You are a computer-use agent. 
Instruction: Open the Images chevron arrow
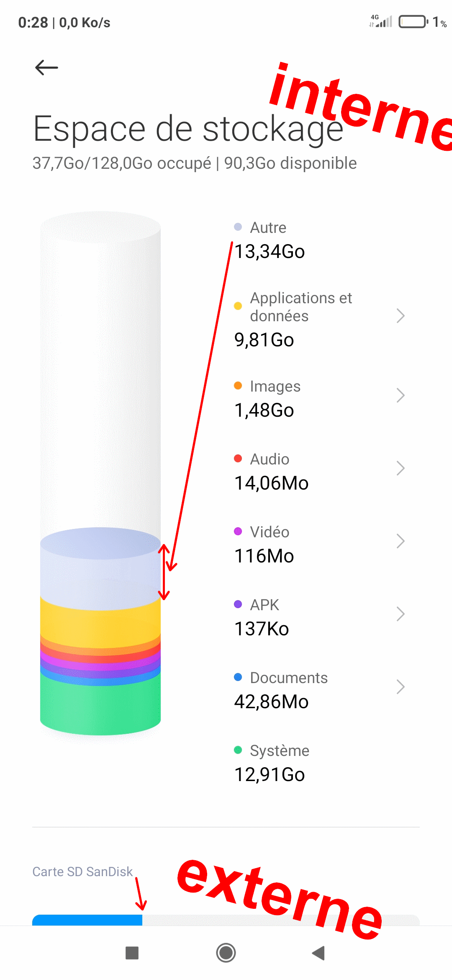[401, 395]
